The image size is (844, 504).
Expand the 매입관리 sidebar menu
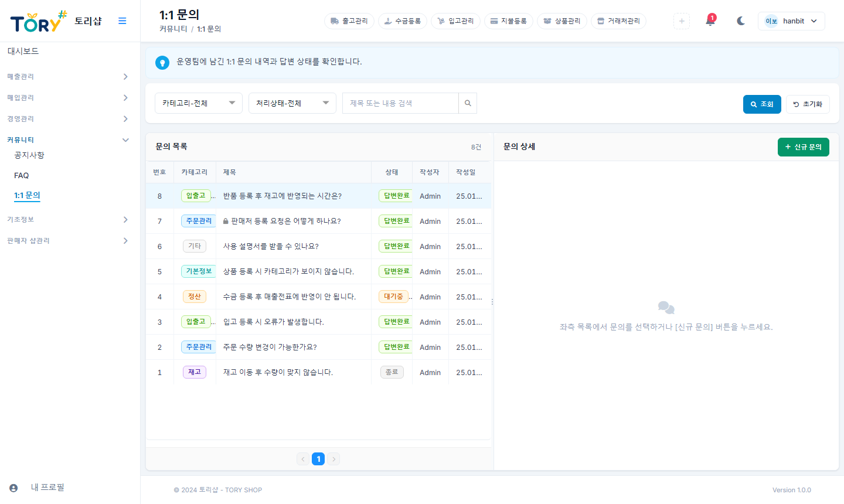tap(67, 98)
